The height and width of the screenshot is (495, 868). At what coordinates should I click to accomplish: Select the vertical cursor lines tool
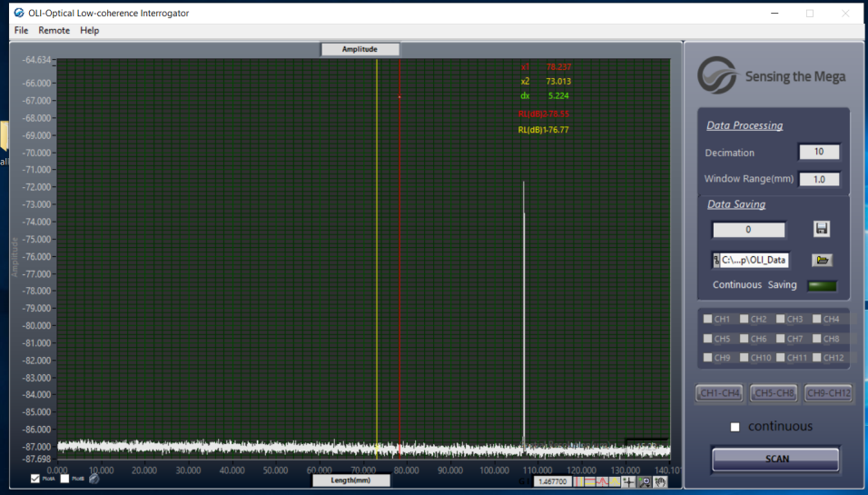click(578, 481)
